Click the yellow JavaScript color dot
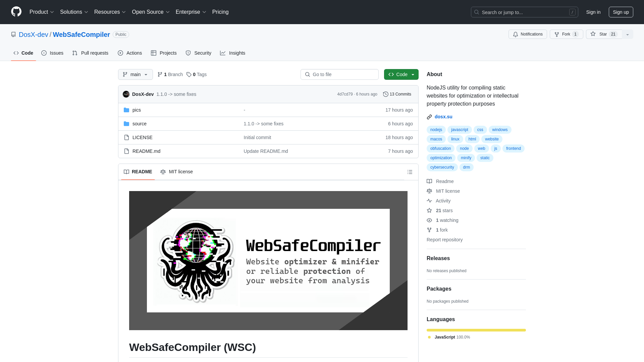The image size is (644, 362). tap(429, 337)
